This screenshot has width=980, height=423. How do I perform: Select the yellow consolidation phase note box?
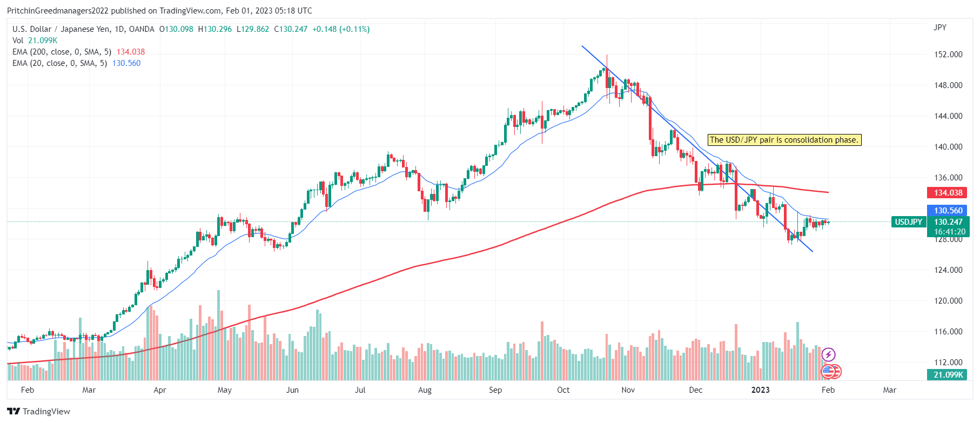784,140
